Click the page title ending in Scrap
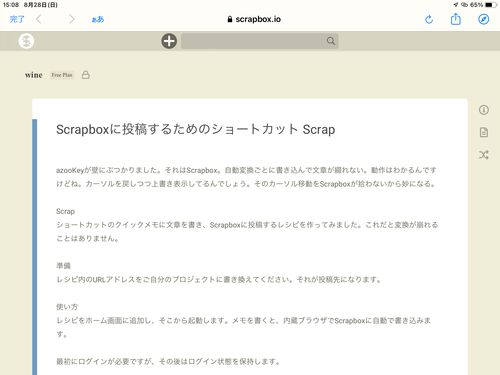Image resolution: width=500 pixels, height=375 pixels. [196, 129]
